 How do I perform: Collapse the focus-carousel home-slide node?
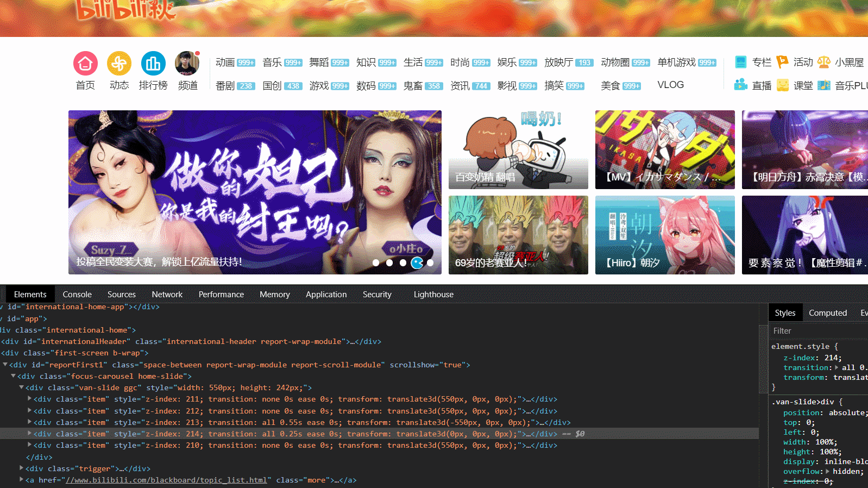[x=13, y=376]
